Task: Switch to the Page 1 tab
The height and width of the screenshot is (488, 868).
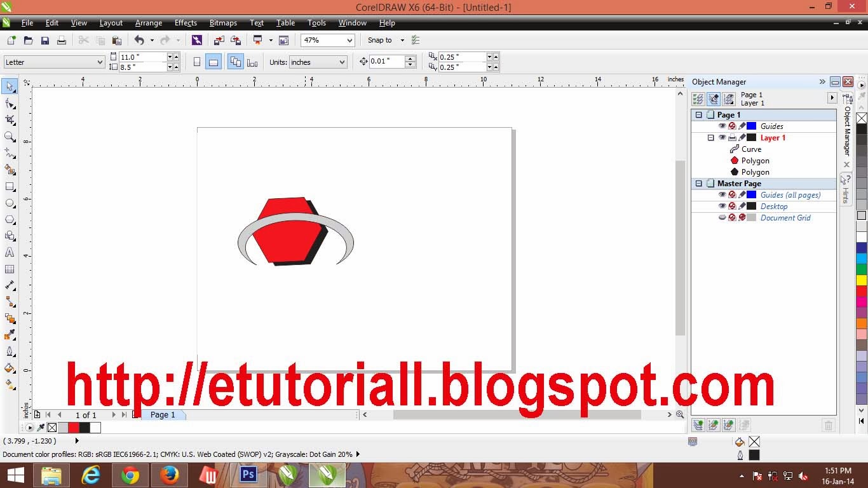Action: coord(163,415)
